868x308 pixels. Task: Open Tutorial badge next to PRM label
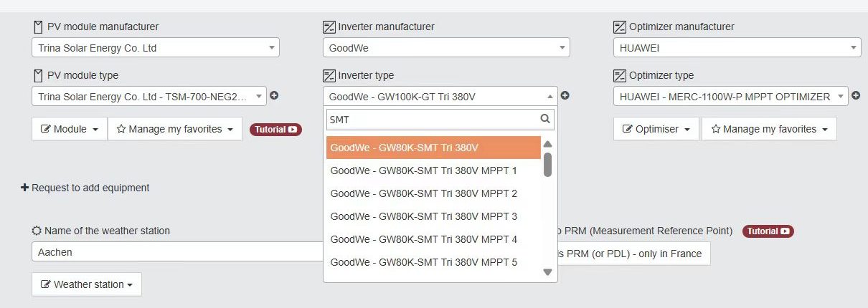[768, 231]
